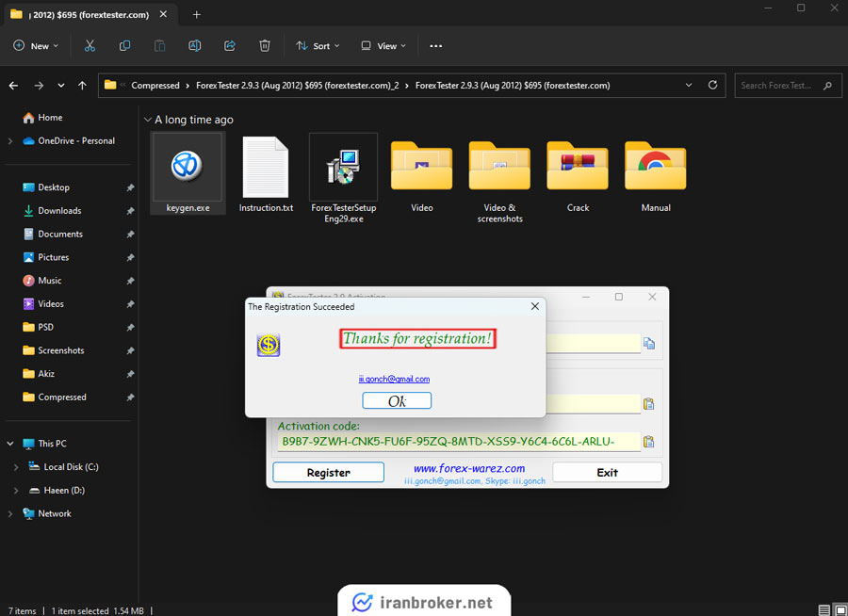848x616 pixels.
Task: Open OneDrive - Personal in sidebar
Action: click(69, 140)
